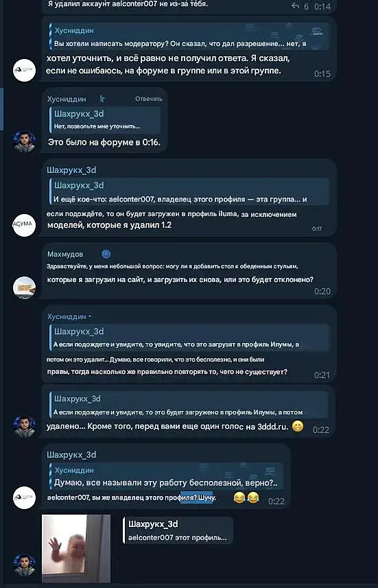Viewport: 378px width, 588px height.
Task: Click the grinning emoji after 3ddd.ru
Action: pyautogui.click(x=298, y=426)
